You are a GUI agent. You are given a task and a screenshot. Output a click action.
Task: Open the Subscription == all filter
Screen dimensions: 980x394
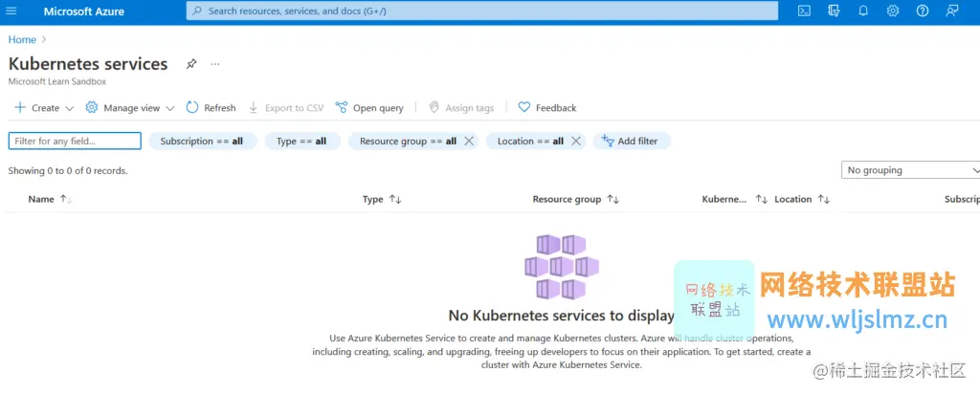click(x=202, y=142)
